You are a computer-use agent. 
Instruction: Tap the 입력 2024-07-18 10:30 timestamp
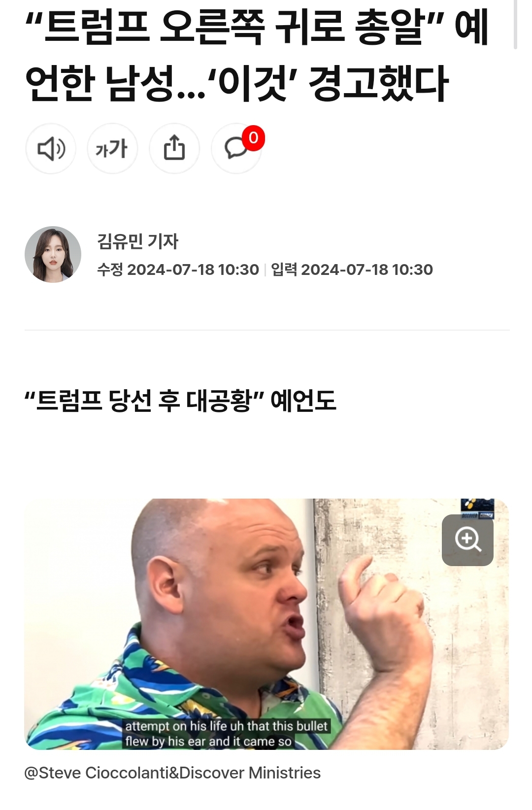[x=352, y=270]
